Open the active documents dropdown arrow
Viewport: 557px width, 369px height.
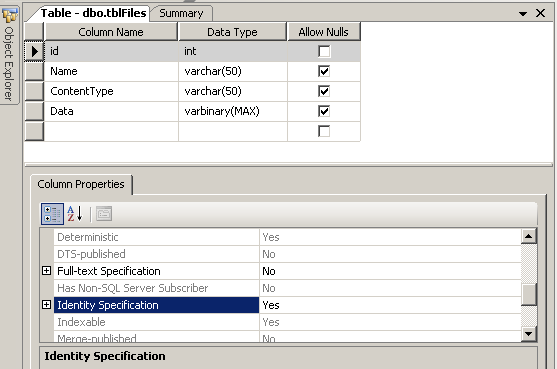click(x=523, y=14)
